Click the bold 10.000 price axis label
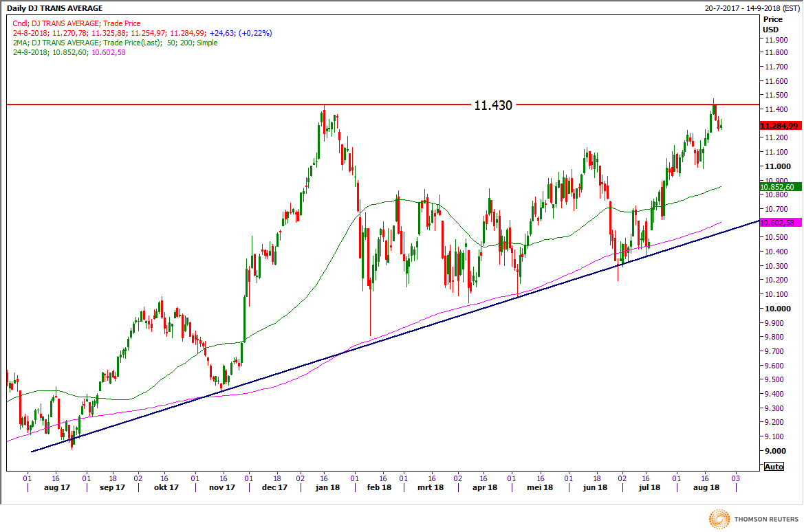This screenshot has width=804, height=532. coord(778,309)
